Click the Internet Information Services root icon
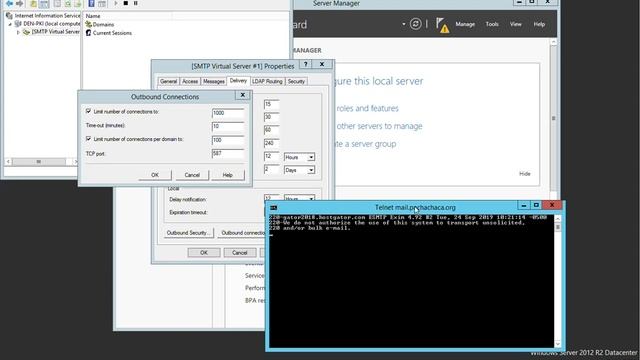 point(9,16)
